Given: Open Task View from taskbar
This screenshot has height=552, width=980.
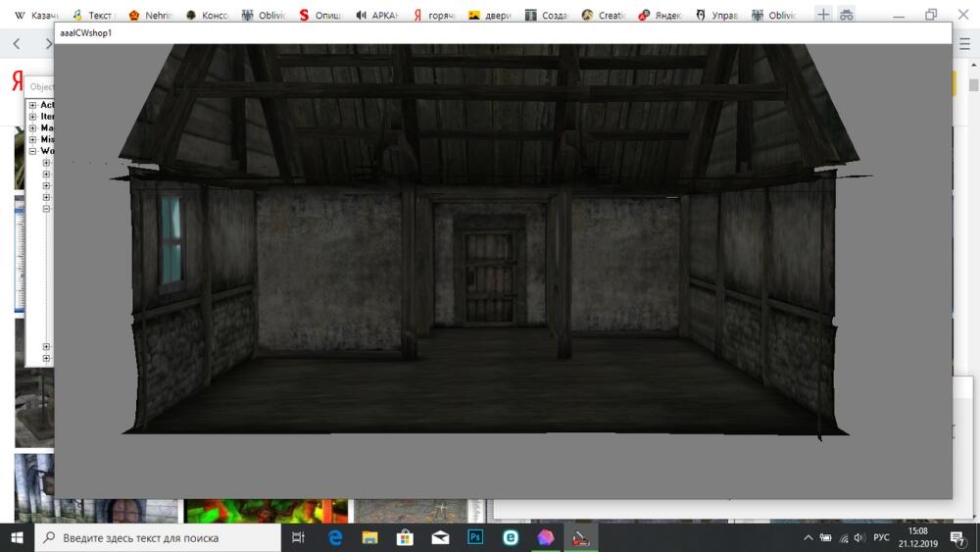Looking at the screenshot, I should pos(298,537).
